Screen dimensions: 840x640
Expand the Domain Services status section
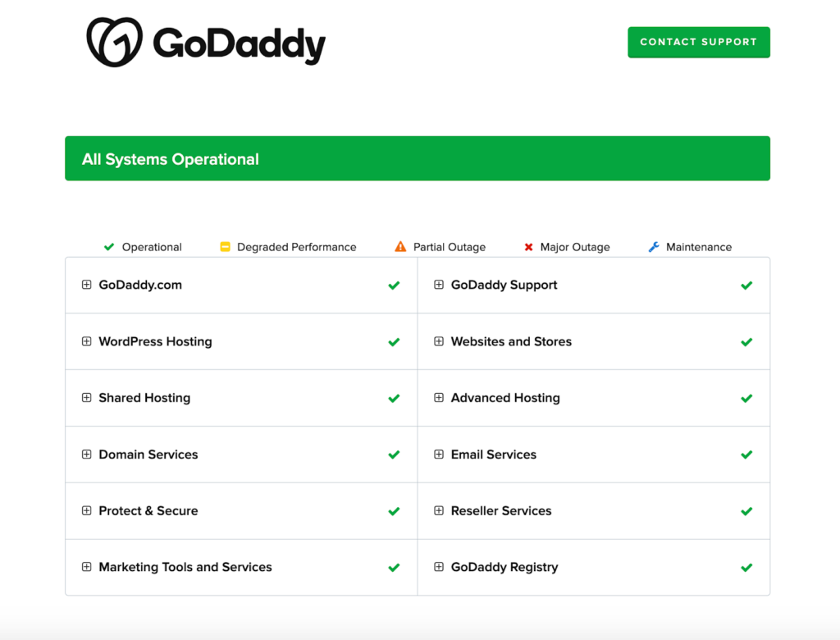click(x=86, y=454)
